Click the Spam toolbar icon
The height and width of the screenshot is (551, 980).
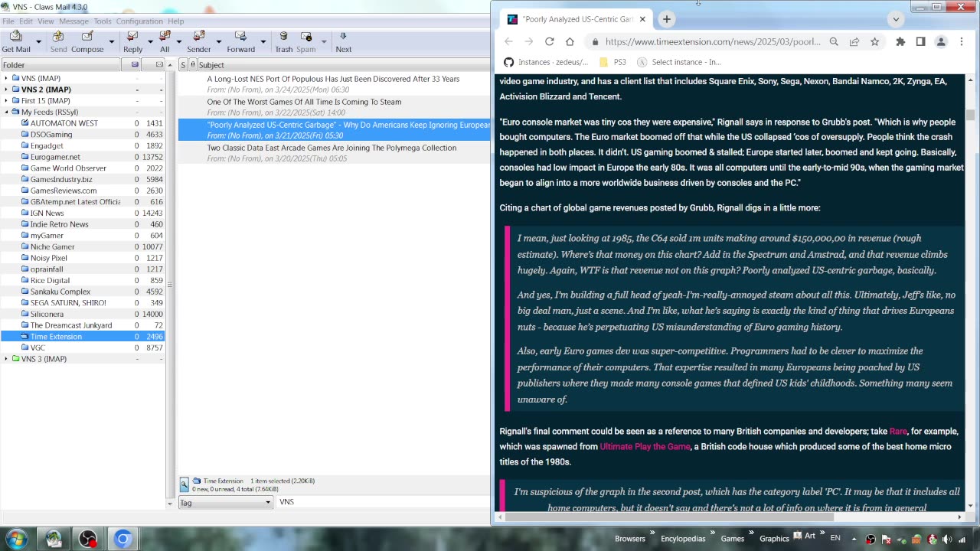tap(306, 36)
